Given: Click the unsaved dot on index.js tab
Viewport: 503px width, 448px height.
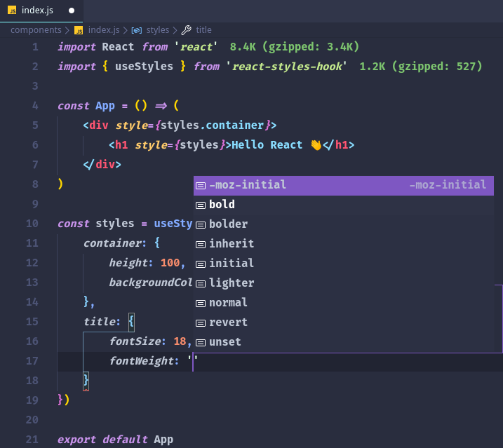Looking at the screenshot, I should 72,11.
